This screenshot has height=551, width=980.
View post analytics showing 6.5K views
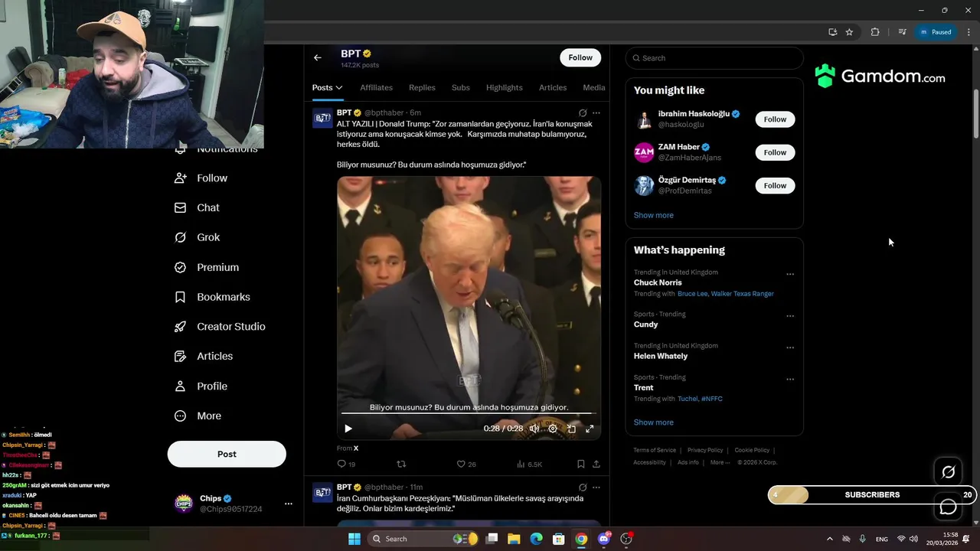[x=529, y=464]
